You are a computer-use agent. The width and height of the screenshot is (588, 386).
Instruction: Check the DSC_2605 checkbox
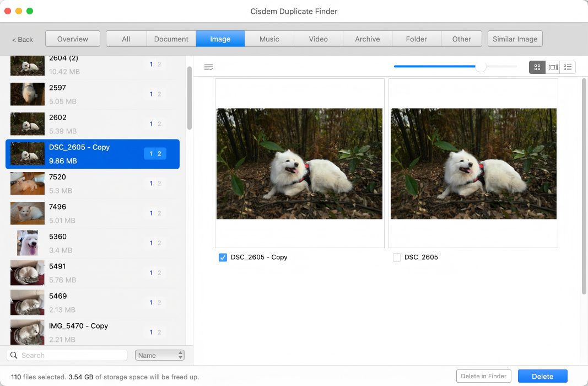(x=397, y=257)
